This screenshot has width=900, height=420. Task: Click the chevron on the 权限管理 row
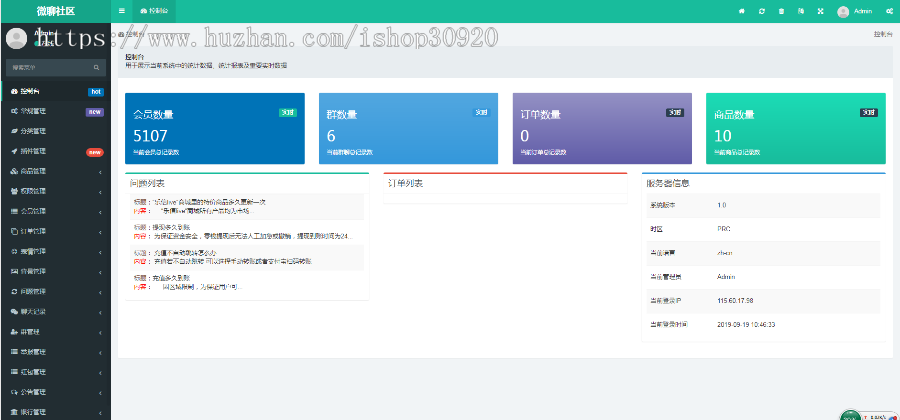[x=100, y=192]
